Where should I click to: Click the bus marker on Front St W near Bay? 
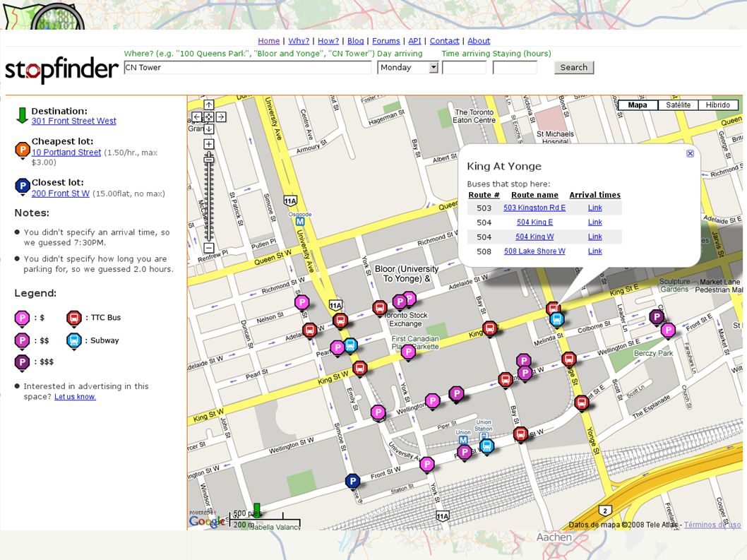(520, 434)
